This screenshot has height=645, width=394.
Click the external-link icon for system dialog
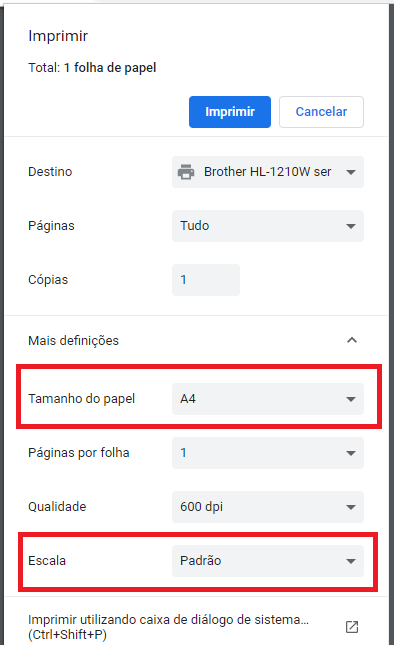point(352,627)
